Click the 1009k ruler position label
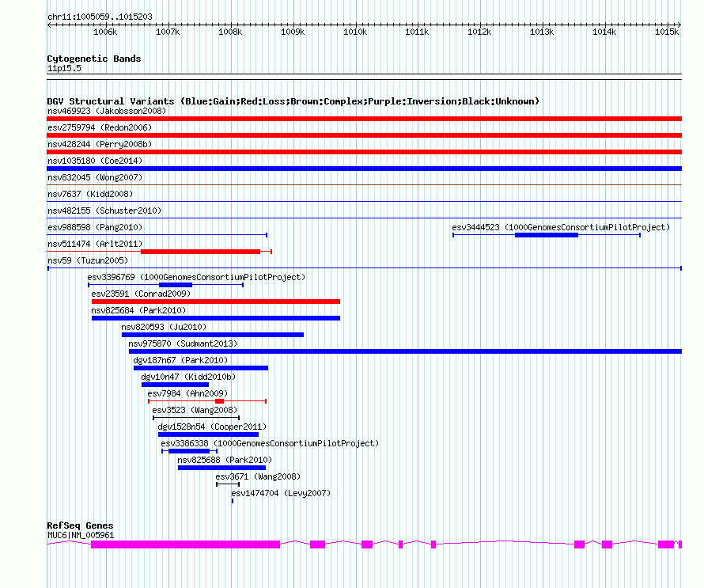704x588 pixels. click(293, 32)
